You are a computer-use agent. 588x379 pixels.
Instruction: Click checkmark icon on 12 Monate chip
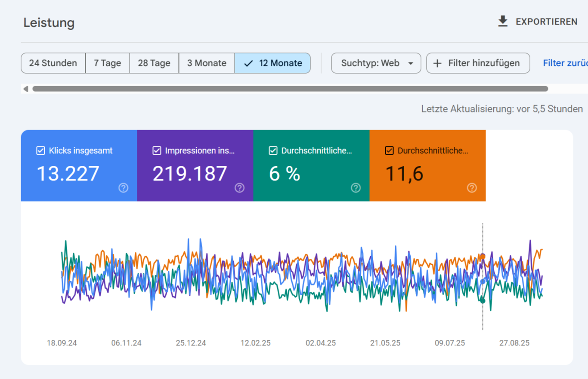pyautogui.click(x=248, y=63)
